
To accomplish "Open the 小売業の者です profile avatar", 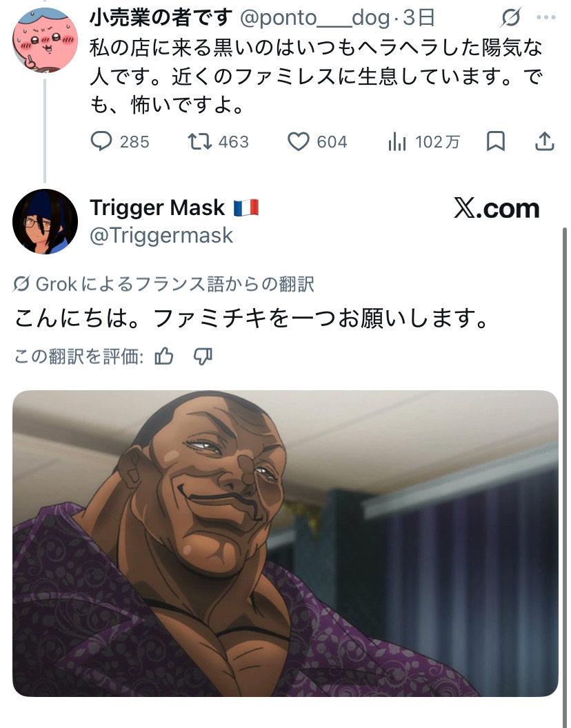I will click(x=45, y=40).
